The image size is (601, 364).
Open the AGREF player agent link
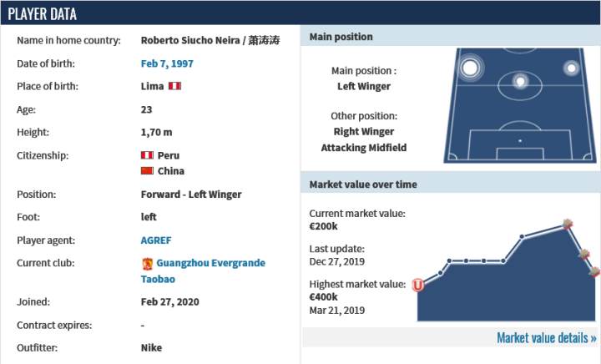(x=156, y=240)
